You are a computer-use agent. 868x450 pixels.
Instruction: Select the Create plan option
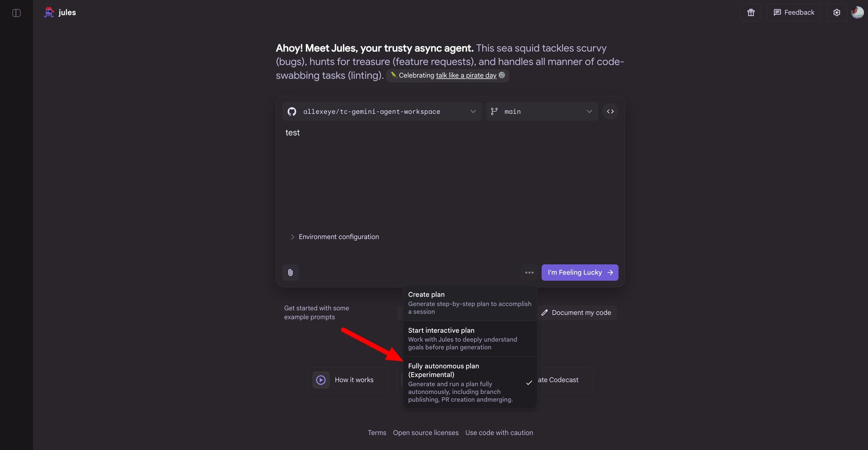click(470, 303)
